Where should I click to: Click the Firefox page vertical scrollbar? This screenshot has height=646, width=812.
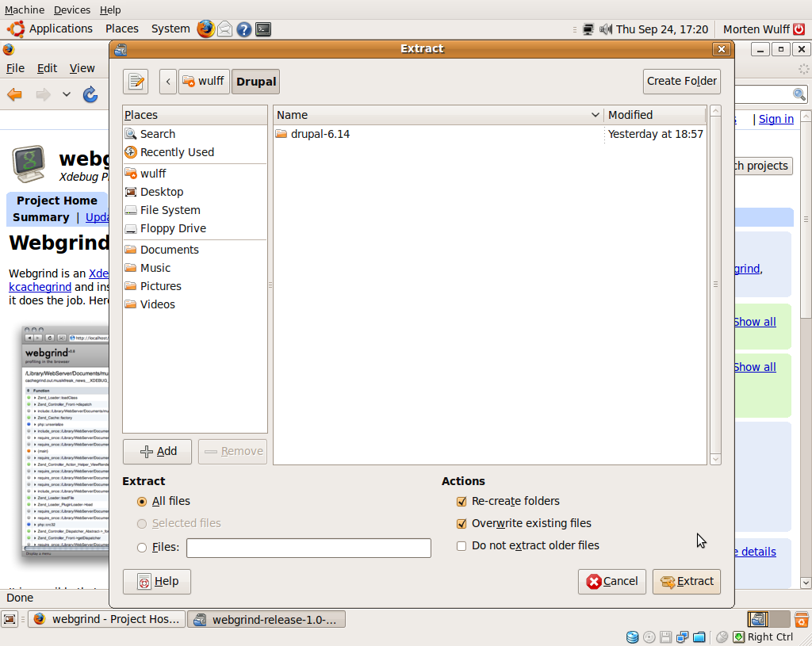[806, 350]
